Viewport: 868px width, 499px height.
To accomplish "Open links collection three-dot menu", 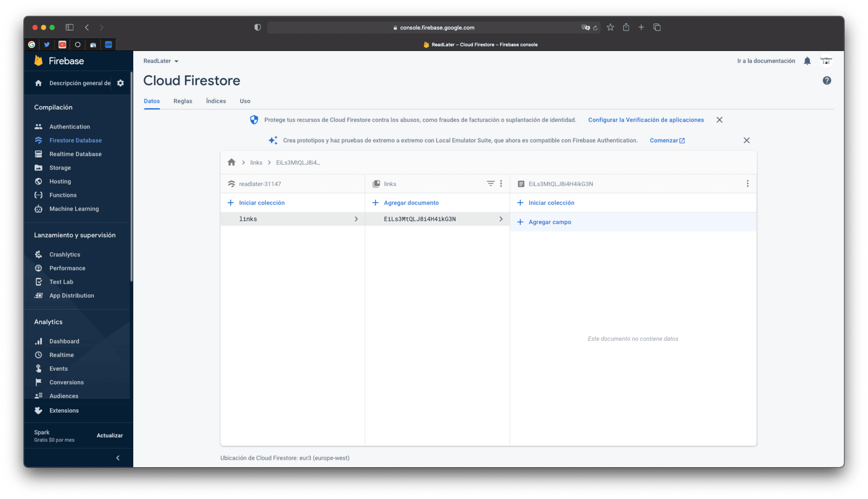I will point(501,184).
